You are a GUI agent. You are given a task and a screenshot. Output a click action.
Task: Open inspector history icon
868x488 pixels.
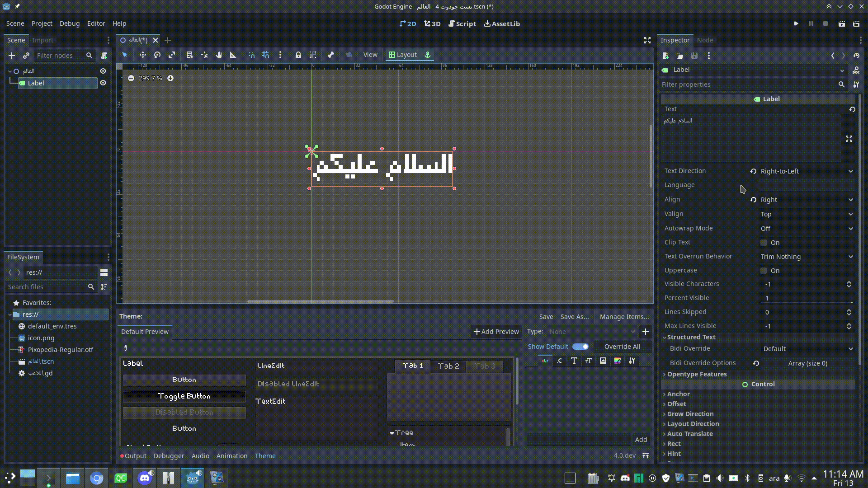856,56
